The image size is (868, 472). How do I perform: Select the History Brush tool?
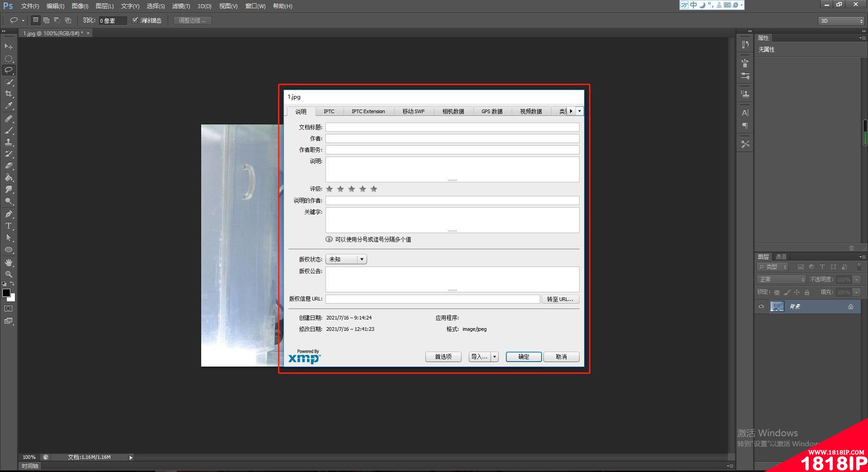[9, 154]
